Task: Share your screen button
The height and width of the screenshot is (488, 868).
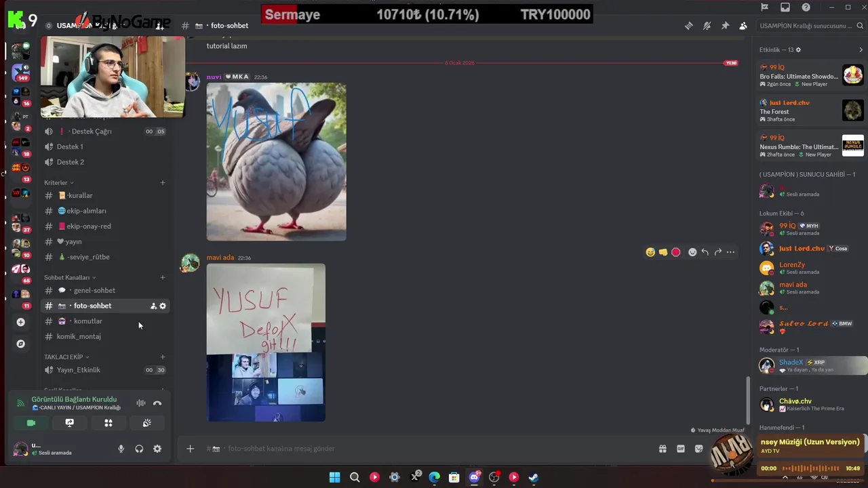Action: (69, 423)
